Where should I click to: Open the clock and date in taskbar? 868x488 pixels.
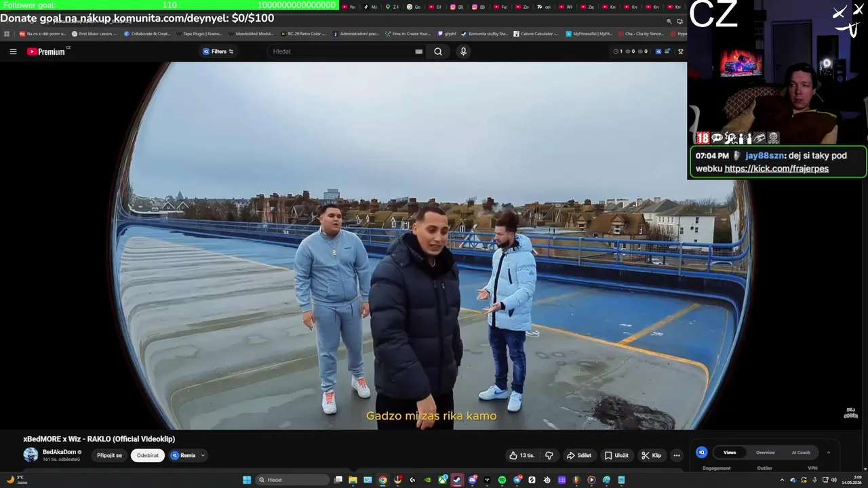coord(851,480)
